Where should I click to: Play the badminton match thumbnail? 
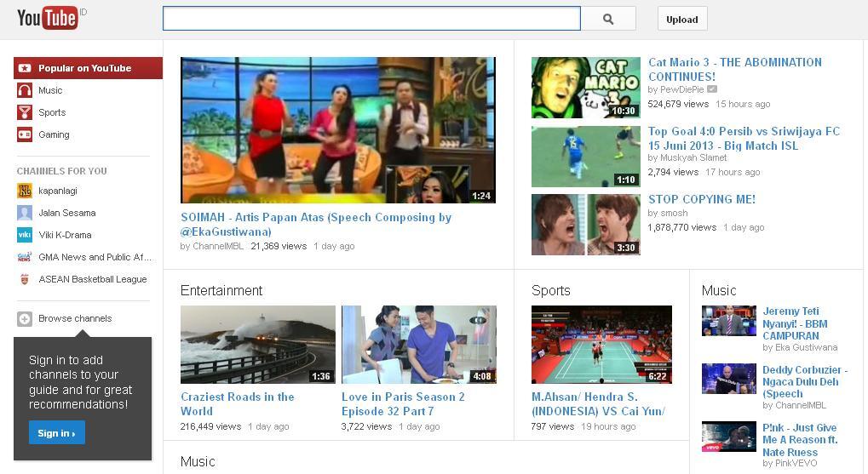(x=601, y=345)
